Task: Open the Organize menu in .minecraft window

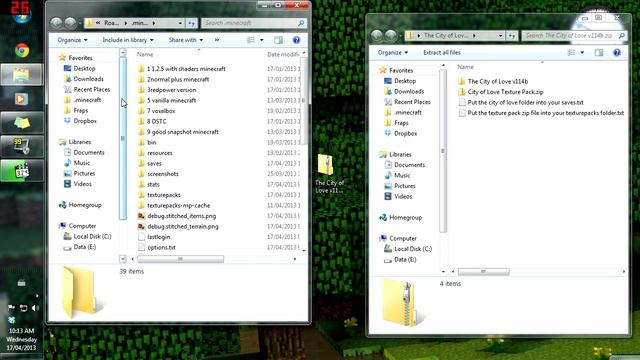Action: [72, 40]
